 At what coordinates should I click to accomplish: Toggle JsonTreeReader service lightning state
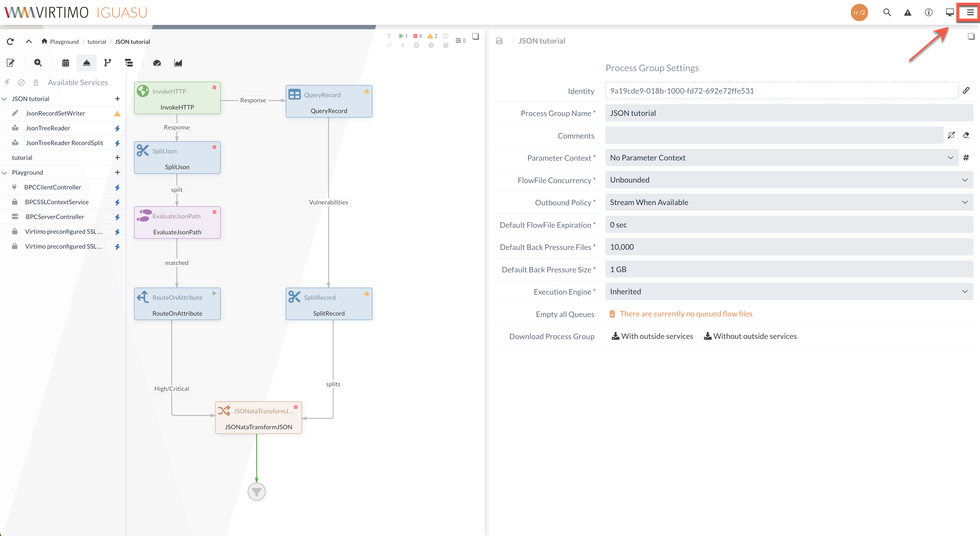click(x=117, y=128)
